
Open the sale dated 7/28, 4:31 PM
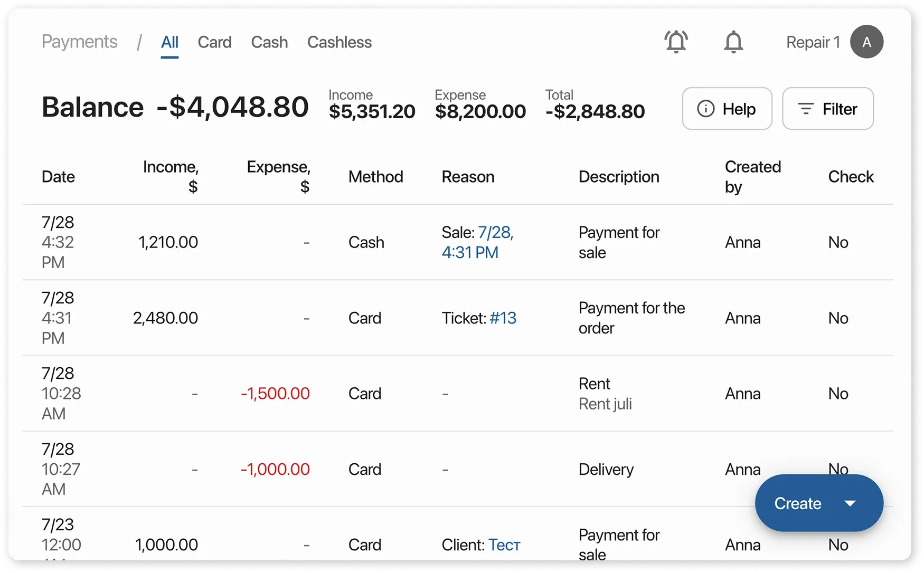(x=477, y=242)
